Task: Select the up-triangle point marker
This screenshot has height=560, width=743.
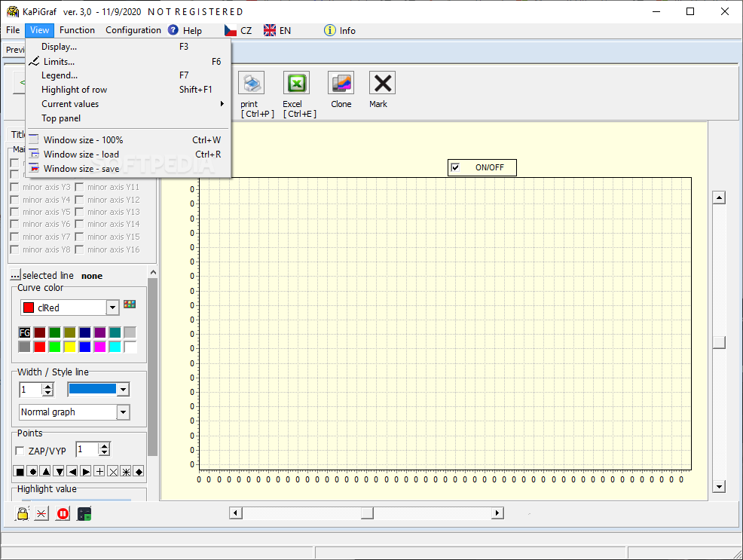Action: tap(46, 471)
